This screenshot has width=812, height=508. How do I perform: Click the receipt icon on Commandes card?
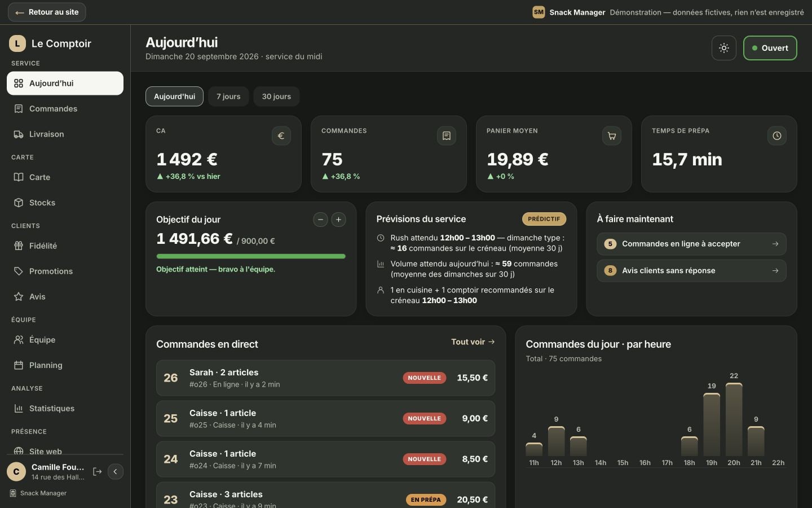point(446,135)
